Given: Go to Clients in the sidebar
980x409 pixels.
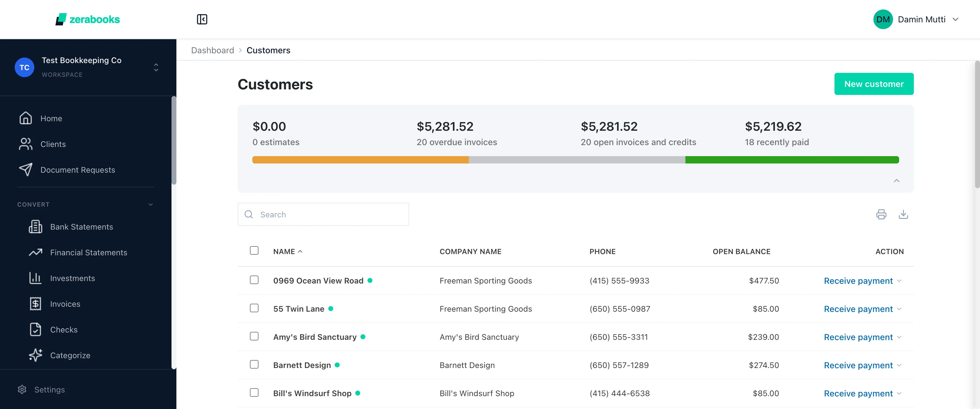Looking at the screenshot, I should point(53,144).
